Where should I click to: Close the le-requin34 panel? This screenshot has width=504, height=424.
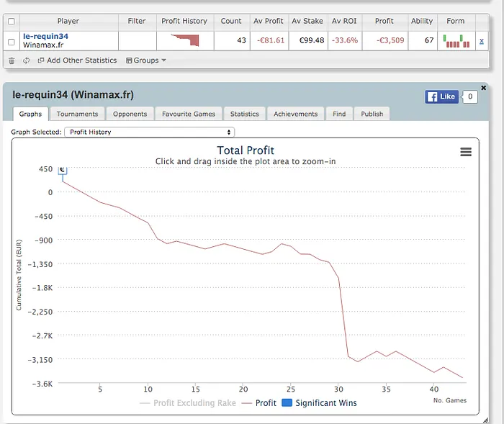click(x=483, y=88)
